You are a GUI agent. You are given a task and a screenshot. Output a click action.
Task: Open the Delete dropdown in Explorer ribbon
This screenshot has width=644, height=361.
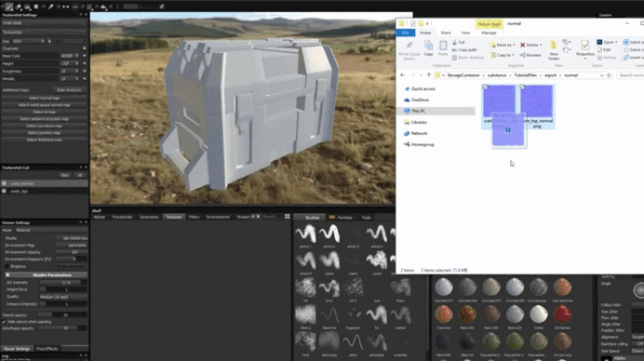coord(531,45)
